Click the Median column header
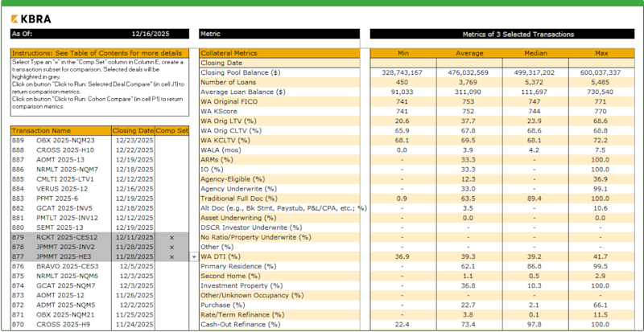 coord(535,53)
